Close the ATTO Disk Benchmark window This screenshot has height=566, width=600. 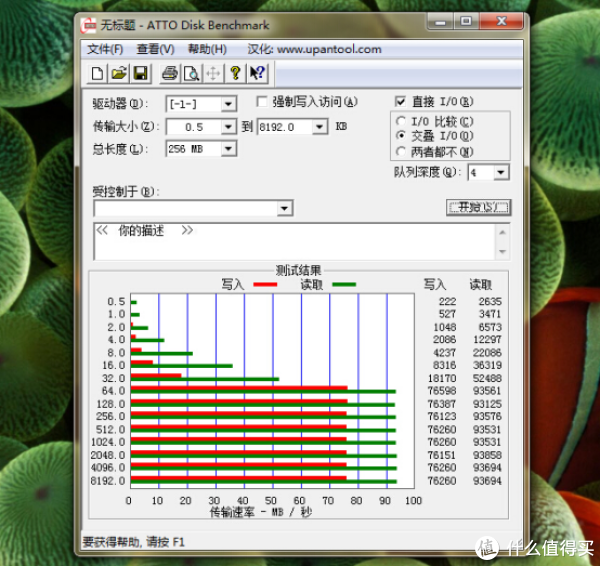[x=501, y=21]
